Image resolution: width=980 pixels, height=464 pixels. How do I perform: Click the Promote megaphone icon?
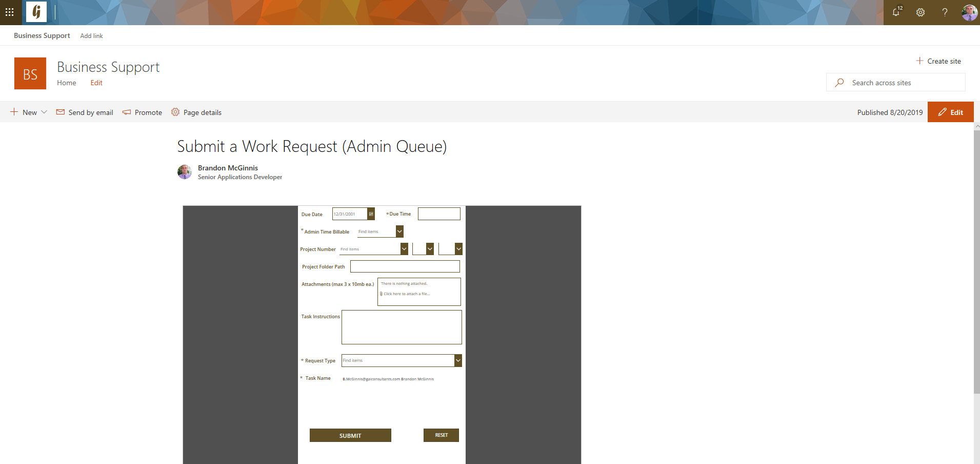pos(127,112)
